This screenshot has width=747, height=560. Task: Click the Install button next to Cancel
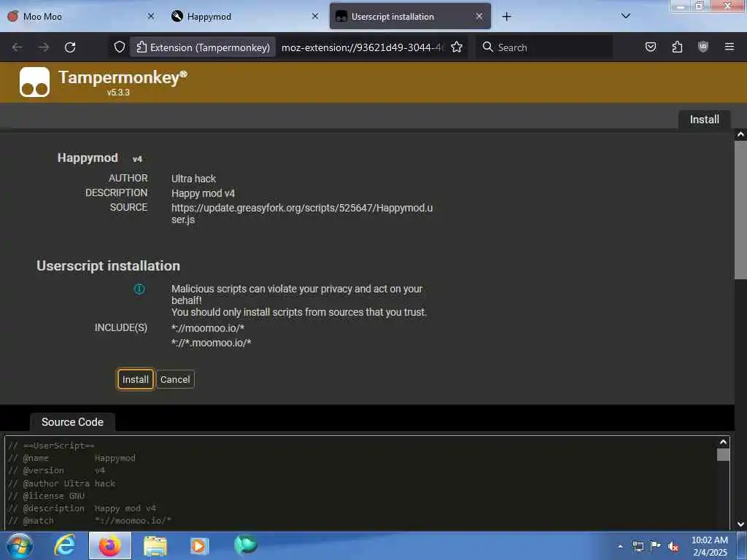tap(135, 379)
